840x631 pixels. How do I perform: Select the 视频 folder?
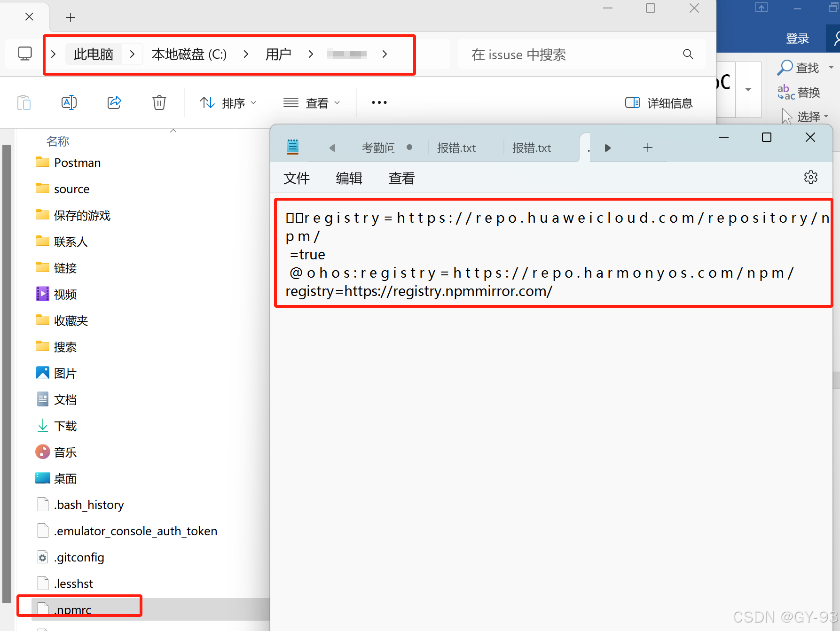click(x=56, y=294)
